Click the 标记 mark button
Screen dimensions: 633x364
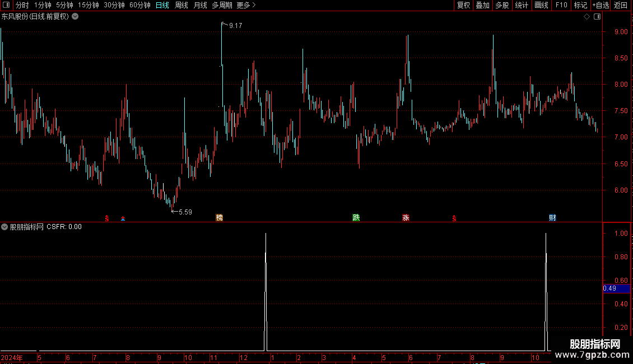[580, 5]
